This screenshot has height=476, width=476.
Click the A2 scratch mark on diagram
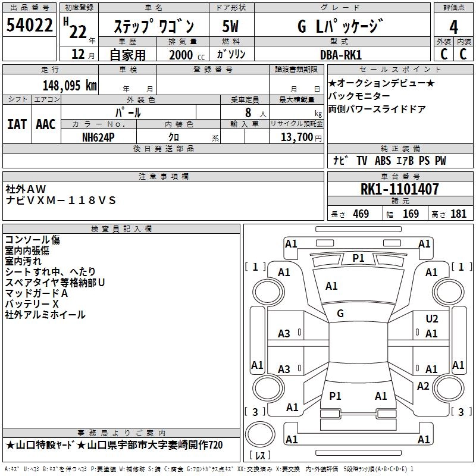pos(423,386)
